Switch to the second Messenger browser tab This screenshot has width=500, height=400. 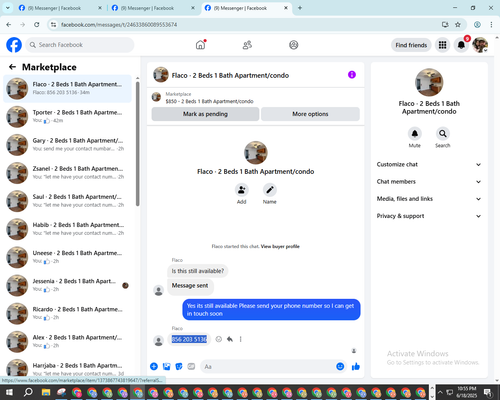tap(152, 8)
